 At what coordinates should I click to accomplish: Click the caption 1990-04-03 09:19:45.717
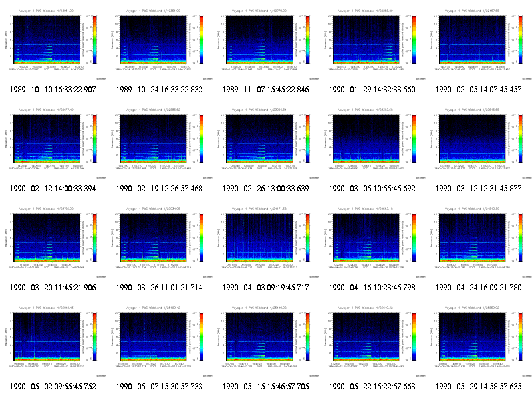pos(265,288)
